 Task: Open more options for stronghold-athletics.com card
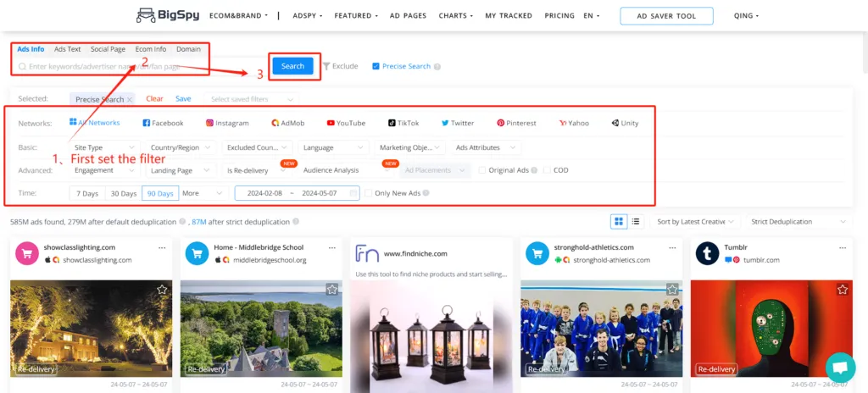[672, 247]
